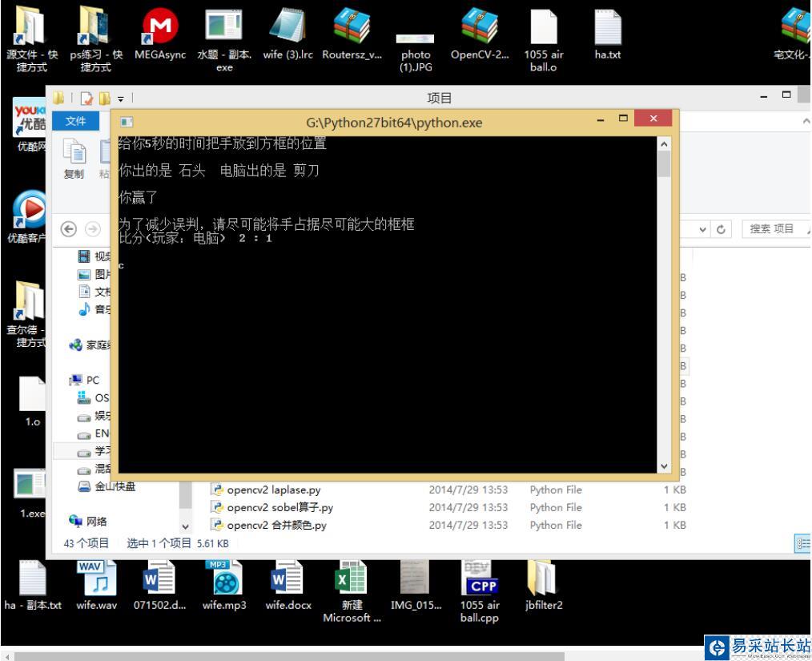This screenshot has width=812, height=661.
Task: Open the wife (3).lrc file icon
Action: (x=287, y=26)
